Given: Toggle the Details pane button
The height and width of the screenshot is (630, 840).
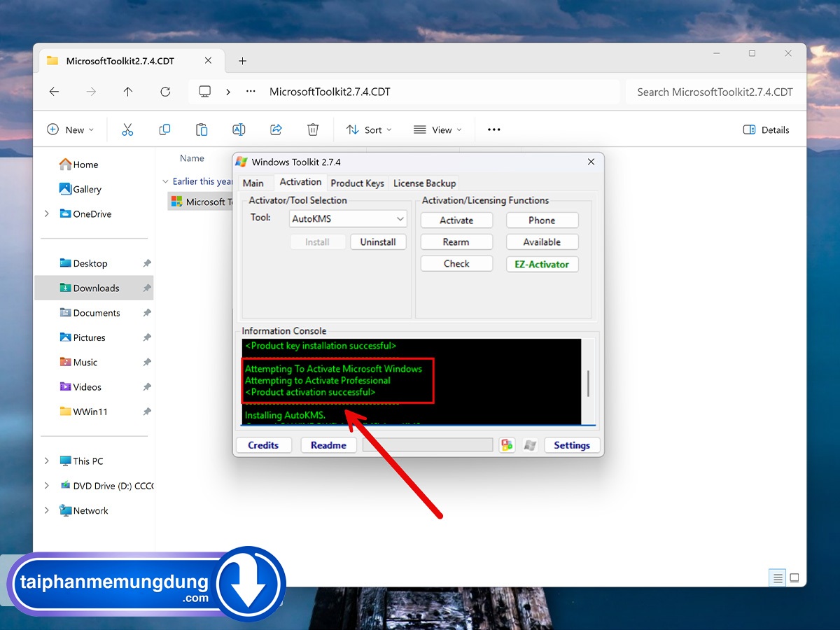Looking at the screenshot, I should pyautogui.click(x=766, y=129).
